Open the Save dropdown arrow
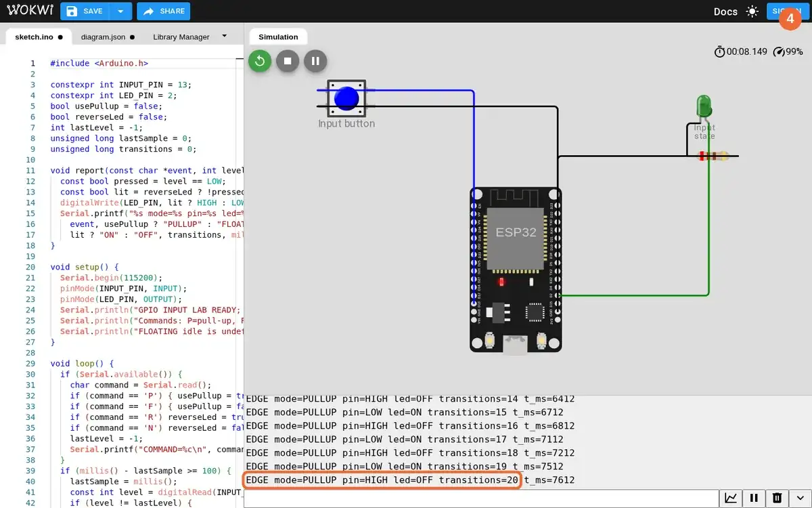 120,11
